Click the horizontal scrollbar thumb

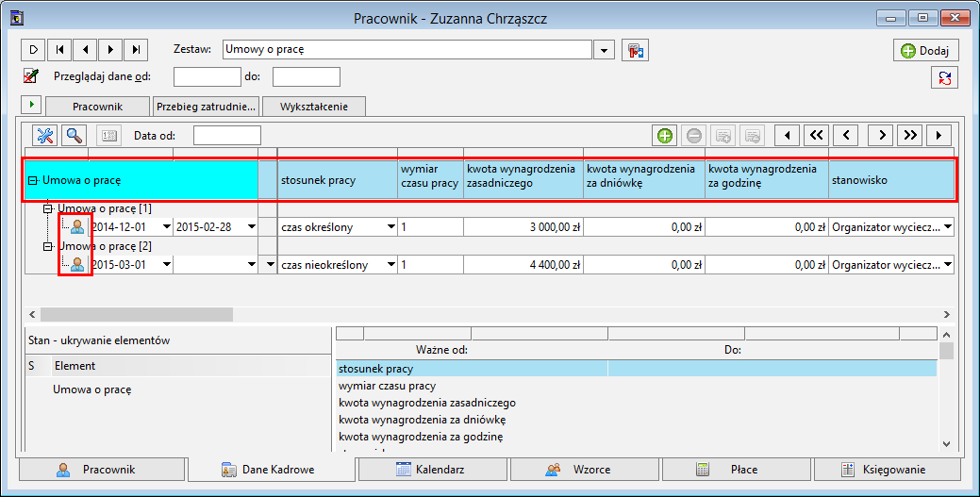click(x=137, y=314)
